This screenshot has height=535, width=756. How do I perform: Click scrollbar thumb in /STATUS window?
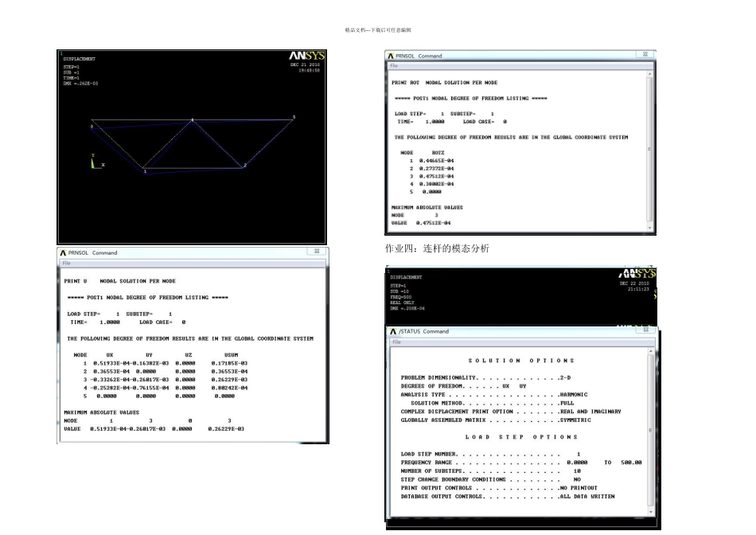point(650,431)
